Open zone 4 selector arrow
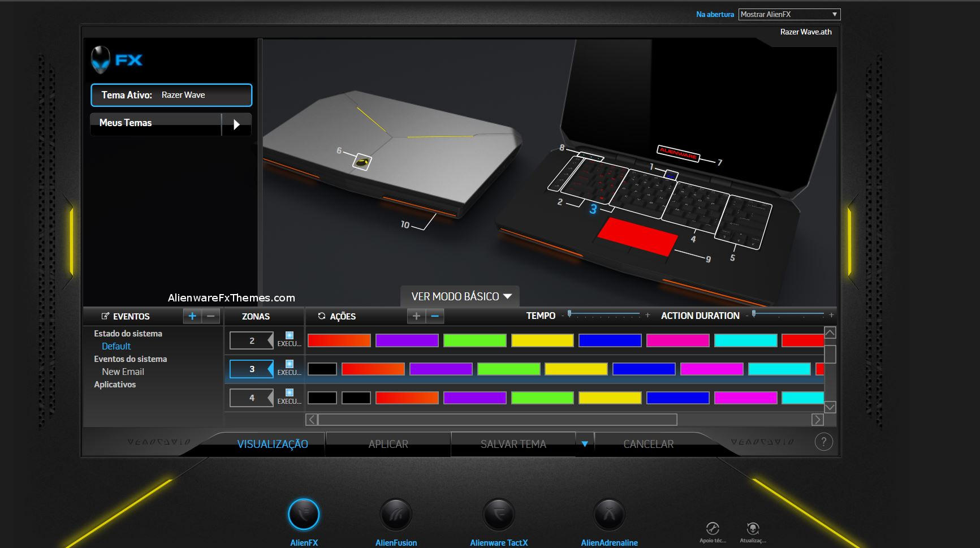The height and width of the screenshot is (548, 980). (270, 398)
